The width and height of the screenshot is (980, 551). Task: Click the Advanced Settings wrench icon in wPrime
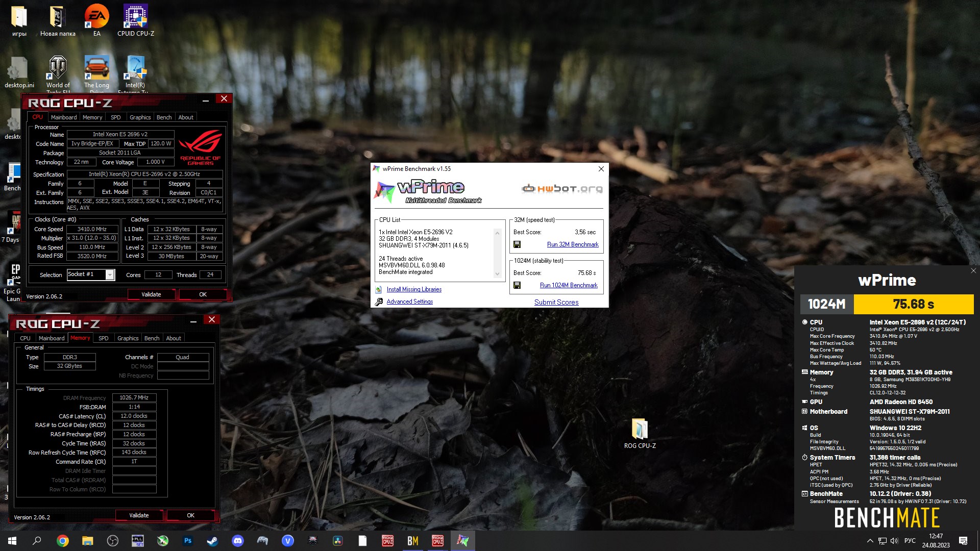[x=379, y=302]
